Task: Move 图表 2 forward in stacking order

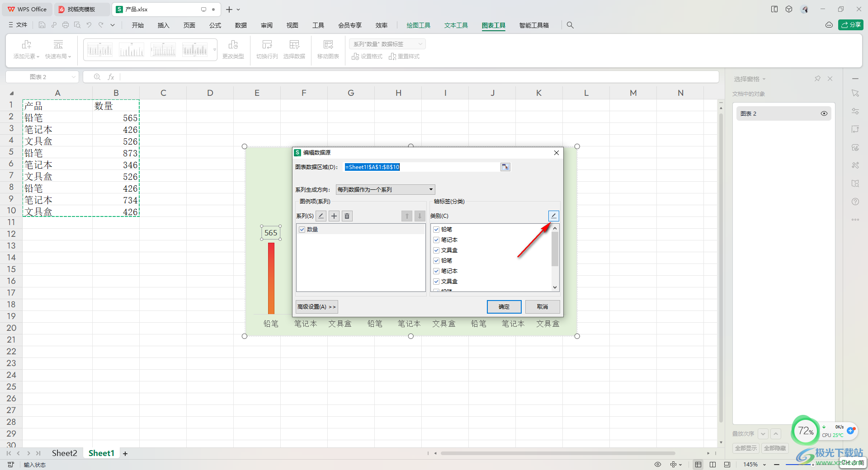Action: [776, 434]
